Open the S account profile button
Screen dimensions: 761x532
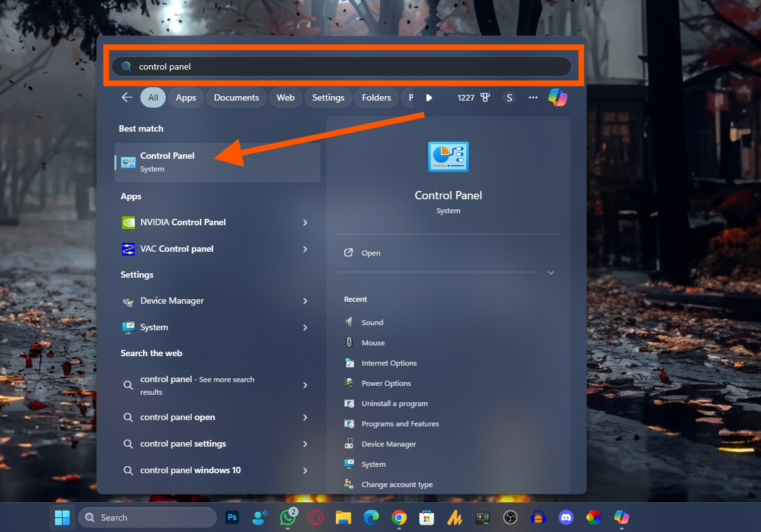pyautogui.click(x=509, y=97)
